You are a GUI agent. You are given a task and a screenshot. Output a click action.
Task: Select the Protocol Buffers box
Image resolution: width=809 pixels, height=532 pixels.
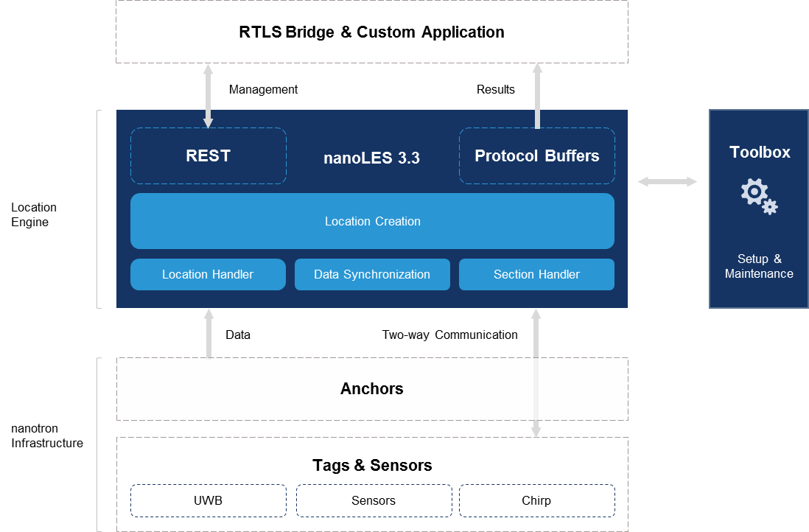coord(537,155)
